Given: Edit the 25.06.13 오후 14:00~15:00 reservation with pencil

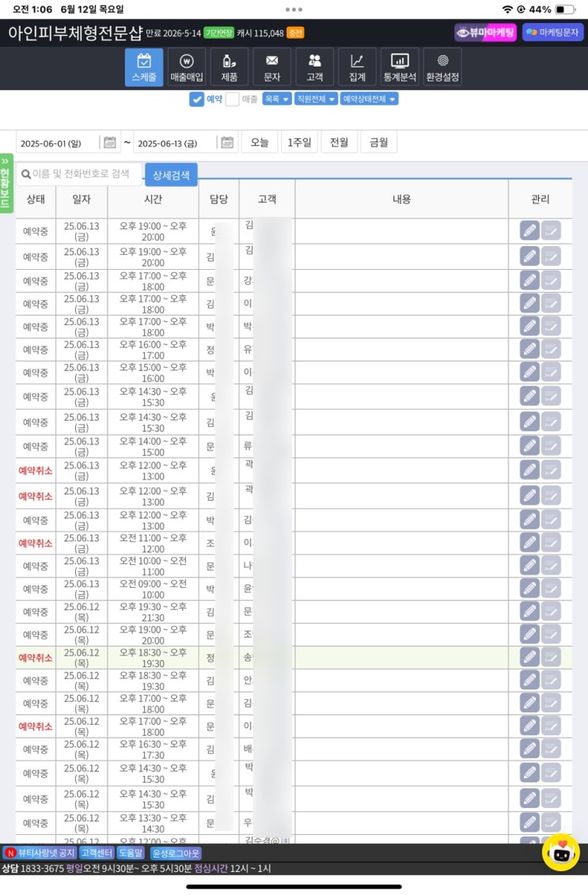Looking at the screenshot, I should coord(529,446).
